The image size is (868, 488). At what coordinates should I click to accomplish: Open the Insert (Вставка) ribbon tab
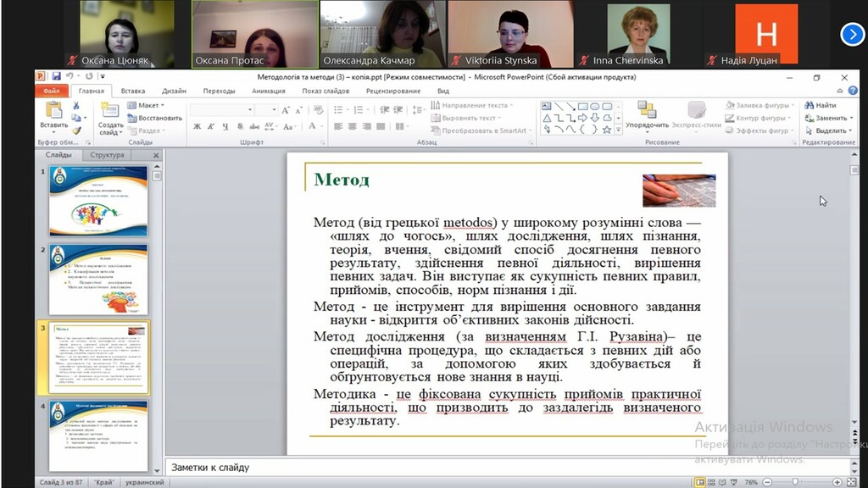(x=132, y=91)
